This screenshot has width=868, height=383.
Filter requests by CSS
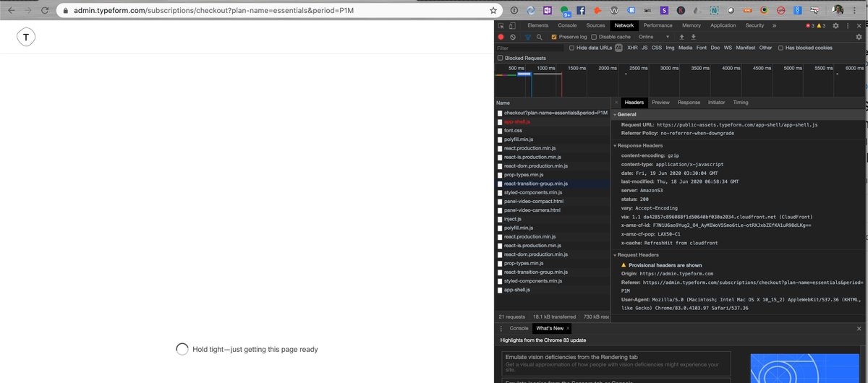(x=657, y=48)
